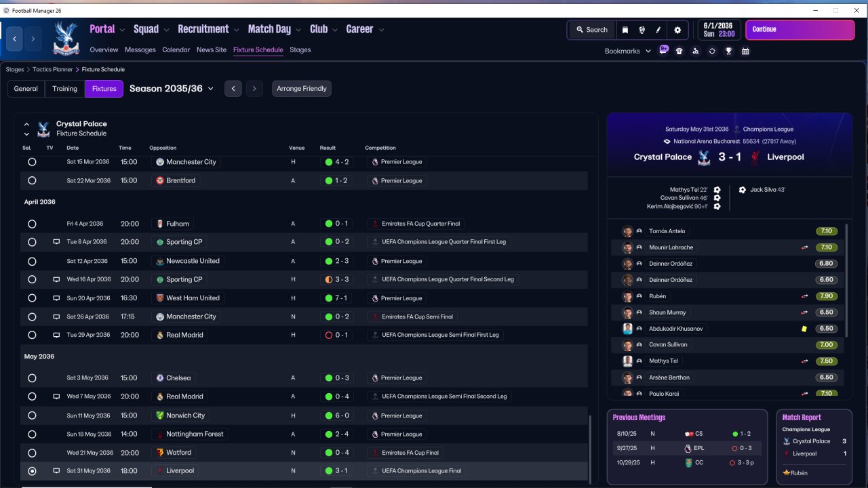
Task: Click the shirt squad shortcut icon
Action: pyautogui.click(x=679, y=51)
